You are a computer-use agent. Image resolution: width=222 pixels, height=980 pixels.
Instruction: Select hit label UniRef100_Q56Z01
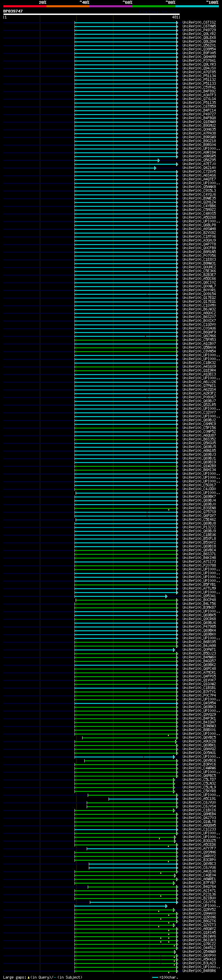(199, 45)
